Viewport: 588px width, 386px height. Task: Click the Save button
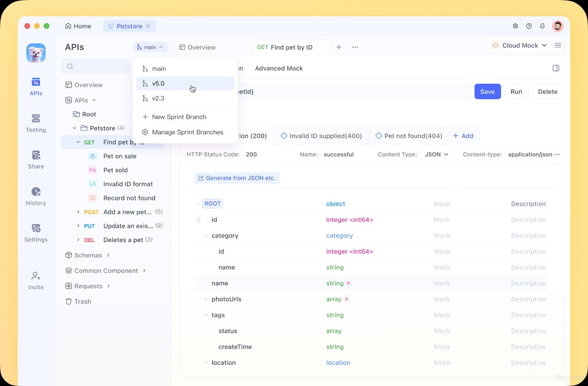(x=487, y=92)
